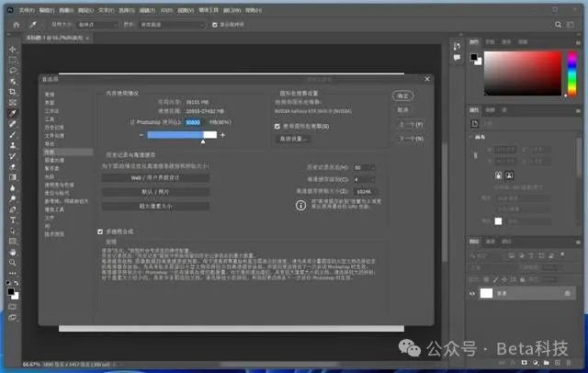
Task: Select the Blur tool
Action: (12, 187)
